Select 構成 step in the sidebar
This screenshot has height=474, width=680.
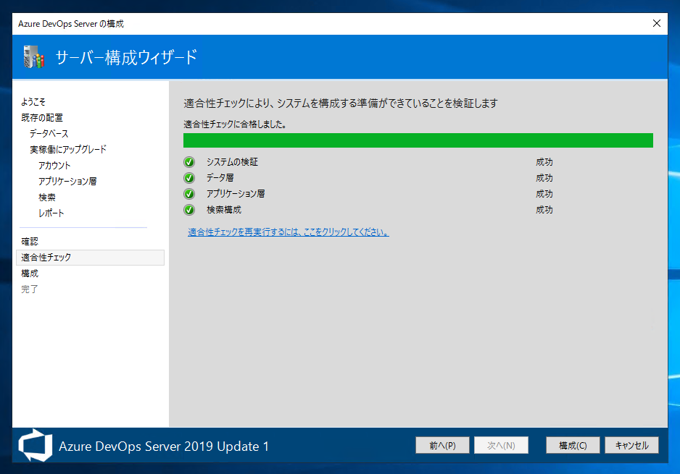(30, 273)
